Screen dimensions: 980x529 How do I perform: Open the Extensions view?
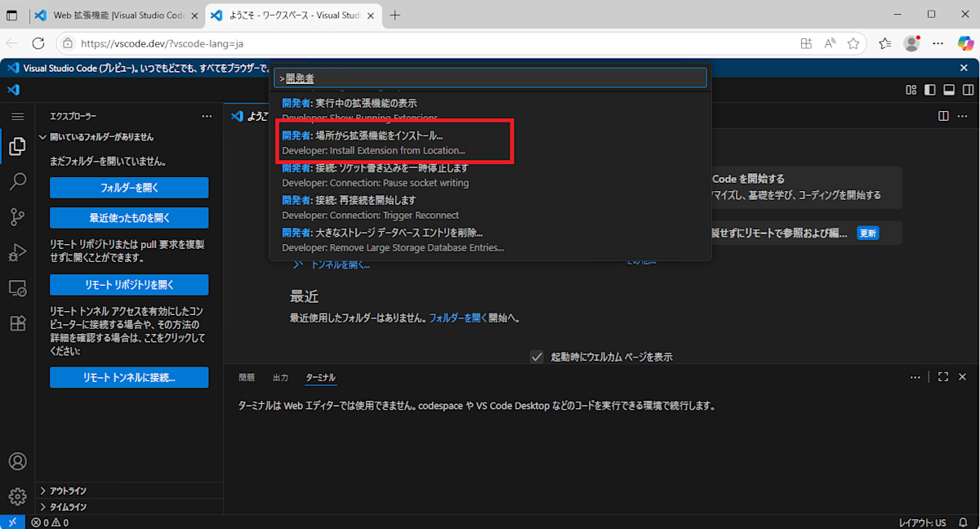[x=17, y=323]
